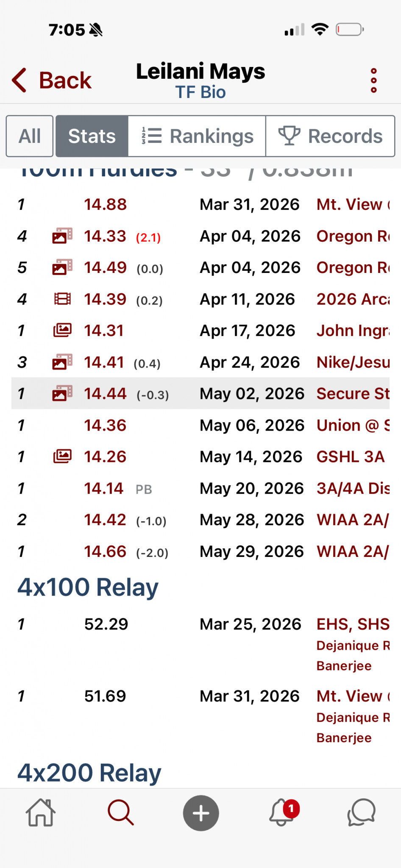Switch to the All tab
Image resolution: width=401 pixels, height=868 pixels.
[30, 136]
